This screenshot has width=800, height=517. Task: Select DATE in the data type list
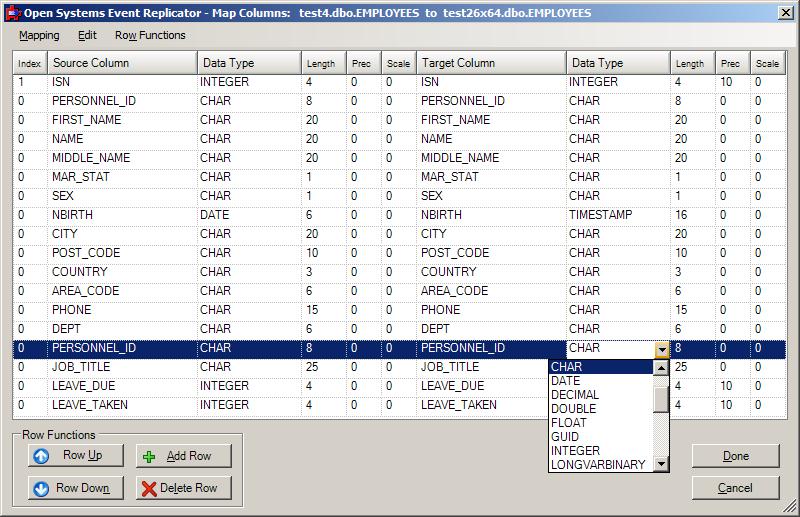click(x=601, y=381)
